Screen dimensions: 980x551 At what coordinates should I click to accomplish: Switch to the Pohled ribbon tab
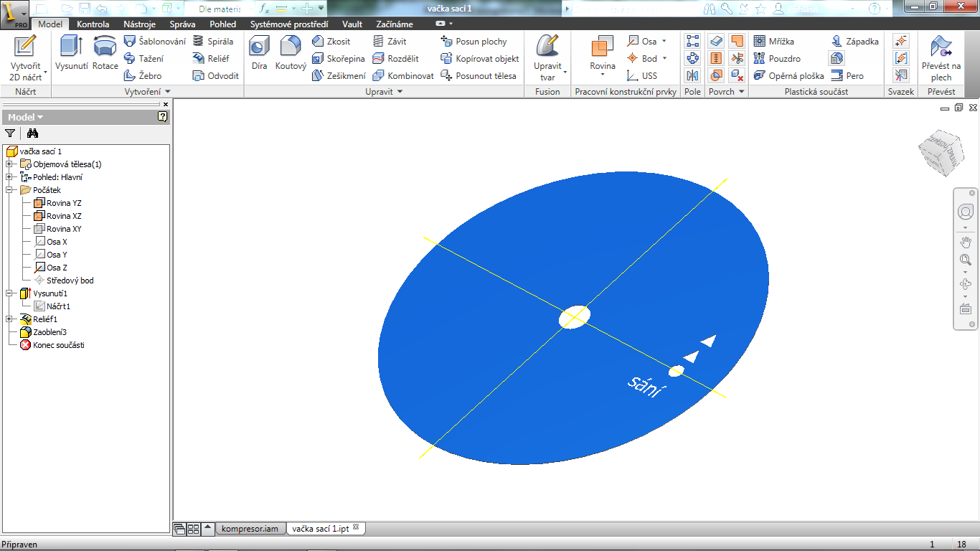(222, 24)
